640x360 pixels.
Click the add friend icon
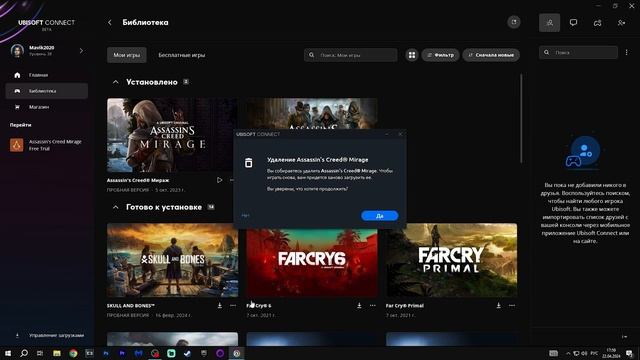pyautogui.click(x=621, y=23)
